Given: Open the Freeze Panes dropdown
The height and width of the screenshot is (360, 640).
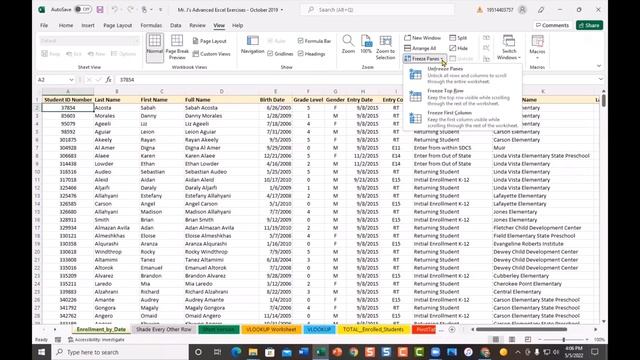Looking at the screenshot, I should (x=425, y=59).
